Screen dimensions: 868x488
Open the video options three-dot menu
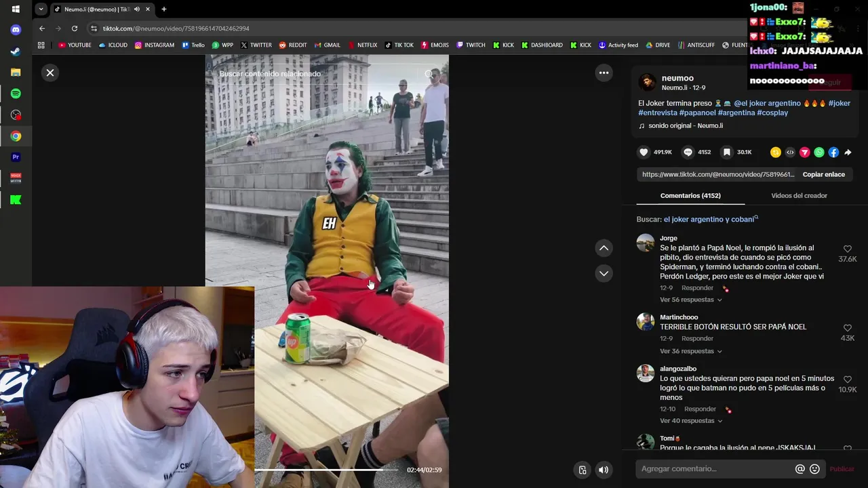coord(604,73)
